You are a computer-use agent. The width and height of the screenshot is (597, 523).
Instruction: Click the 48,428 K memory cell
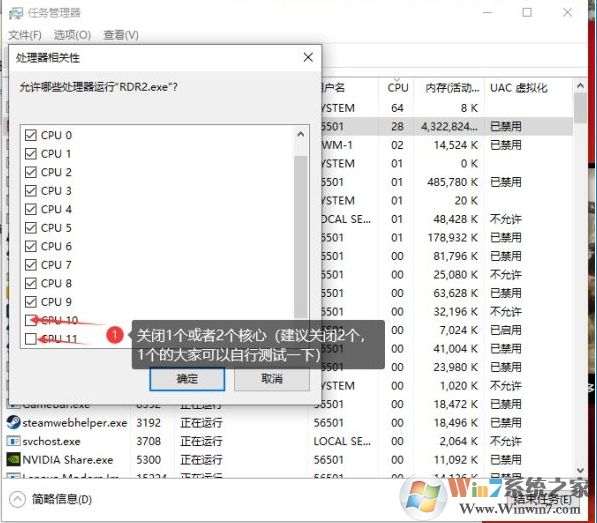pos(456,219)
